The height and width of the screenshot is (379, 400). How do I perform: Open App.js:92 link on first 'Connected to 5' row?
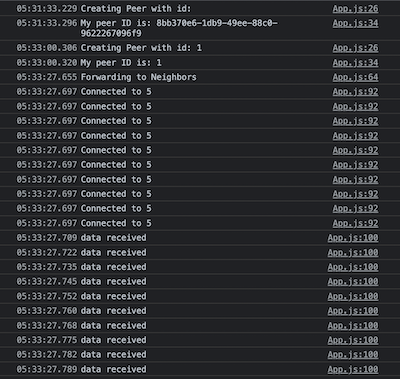[x=355, y=92]
